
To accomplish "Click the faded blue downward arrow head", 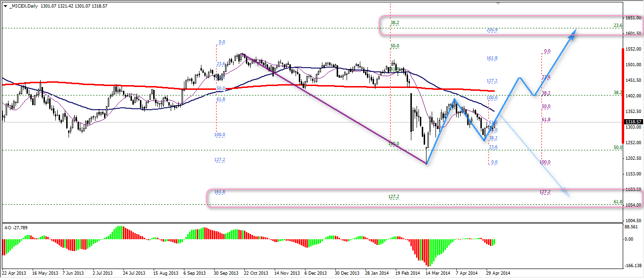I will [x=566, y=191].
